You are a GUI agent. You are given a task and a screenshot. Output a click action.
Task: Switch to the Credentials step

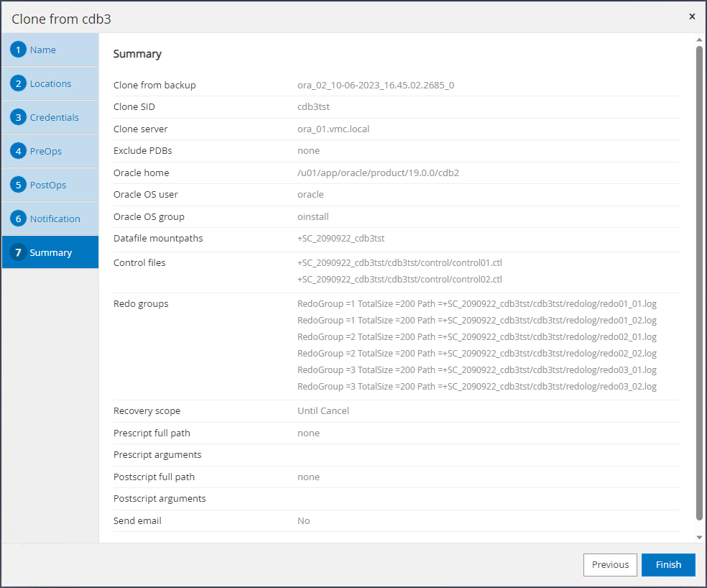54,118
